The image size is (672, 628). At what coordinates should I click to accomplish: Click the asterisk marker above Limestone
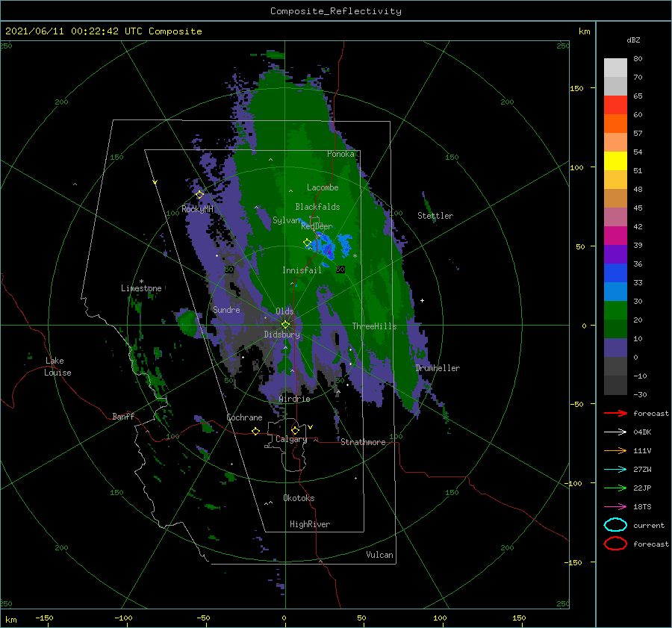141,282
